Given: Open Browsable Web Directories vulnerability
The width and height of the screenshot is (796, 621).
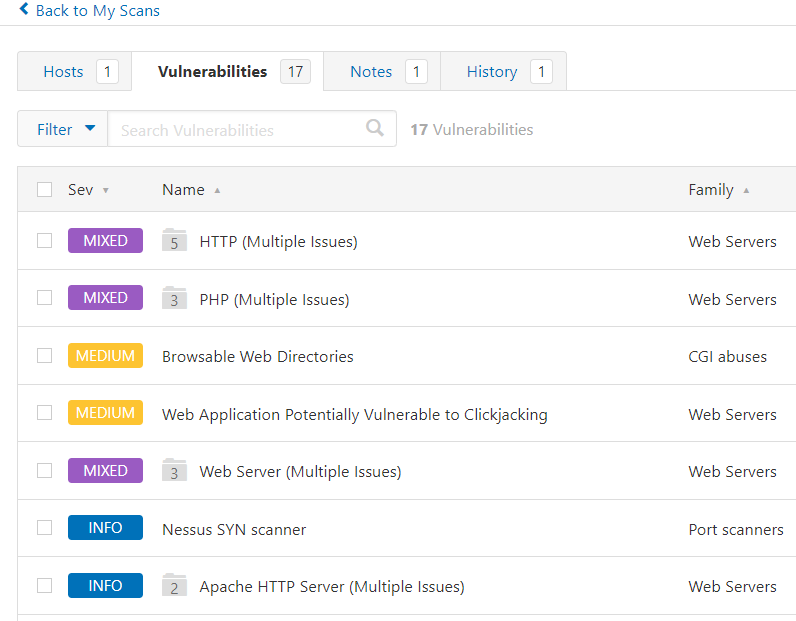Looking at the screenshot, I should 257,356.
